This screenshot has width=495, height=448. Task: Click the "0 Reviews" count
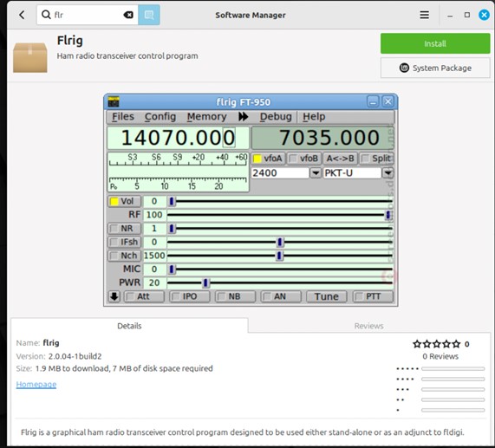(440, 356)
